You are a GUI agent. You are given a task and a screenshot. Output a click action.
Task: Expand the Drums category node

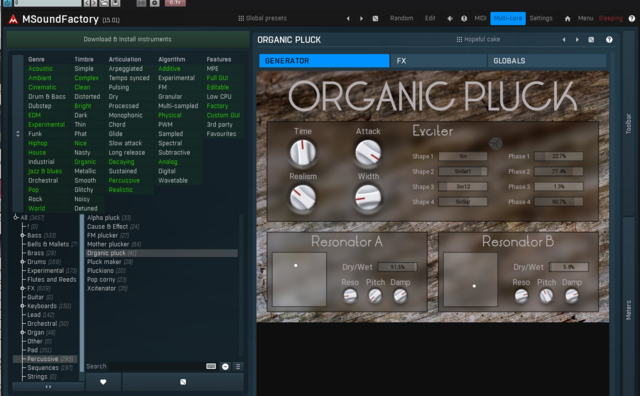click(22, 262)
